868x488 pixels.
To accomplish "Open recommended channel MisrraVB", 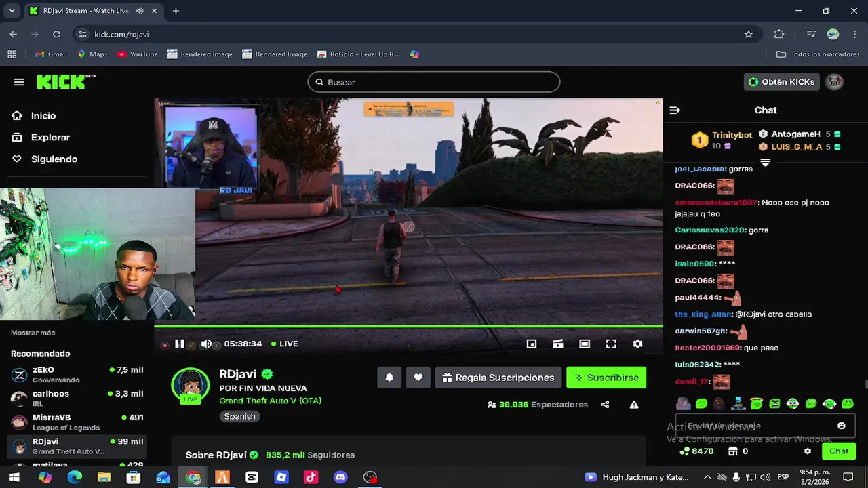I will pos(77,422).
